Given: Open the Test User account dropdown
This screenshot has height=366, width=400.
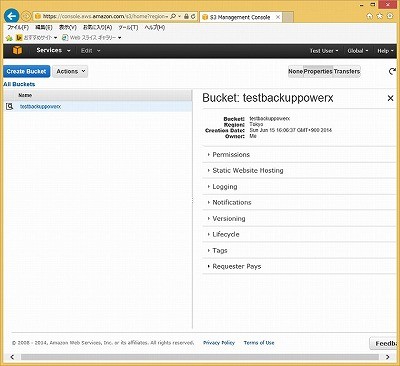Looking at the screenshot, I should [x=324, y=51].
